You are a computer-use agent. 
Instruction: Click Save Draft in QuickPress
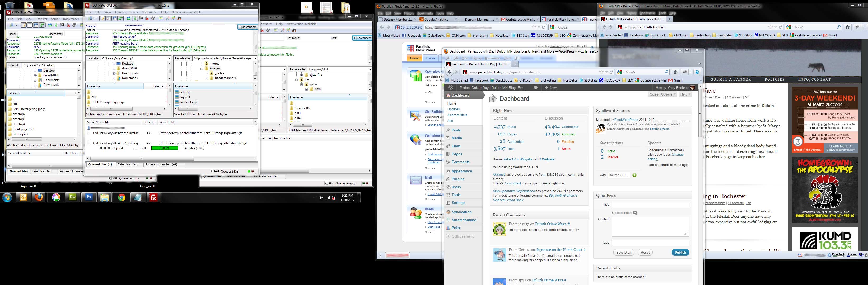(x=624, y=252)
